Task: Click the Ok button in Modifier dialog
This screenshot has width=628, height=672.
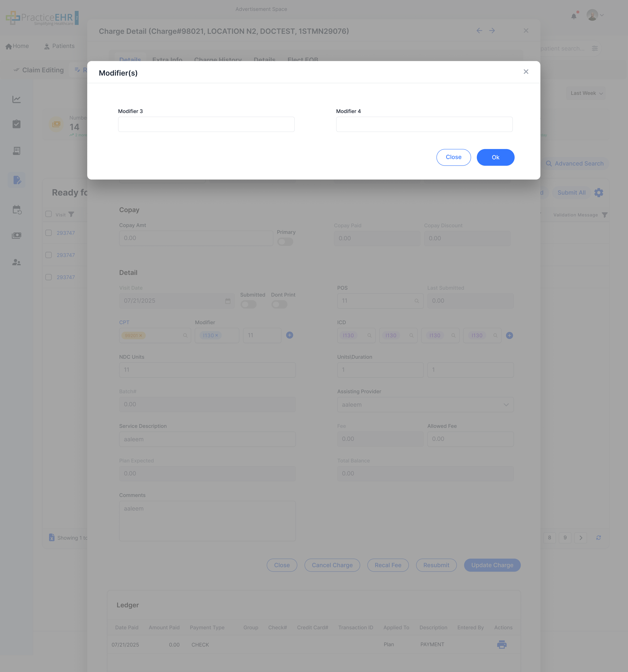Action: pos(495,158)
